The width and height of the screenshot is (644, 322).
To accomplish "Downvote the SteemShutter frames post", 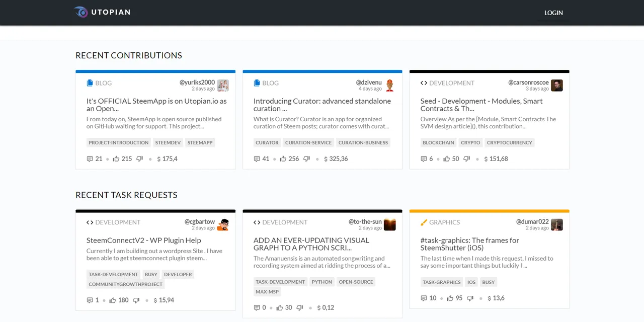I will (x=470, y=298).
